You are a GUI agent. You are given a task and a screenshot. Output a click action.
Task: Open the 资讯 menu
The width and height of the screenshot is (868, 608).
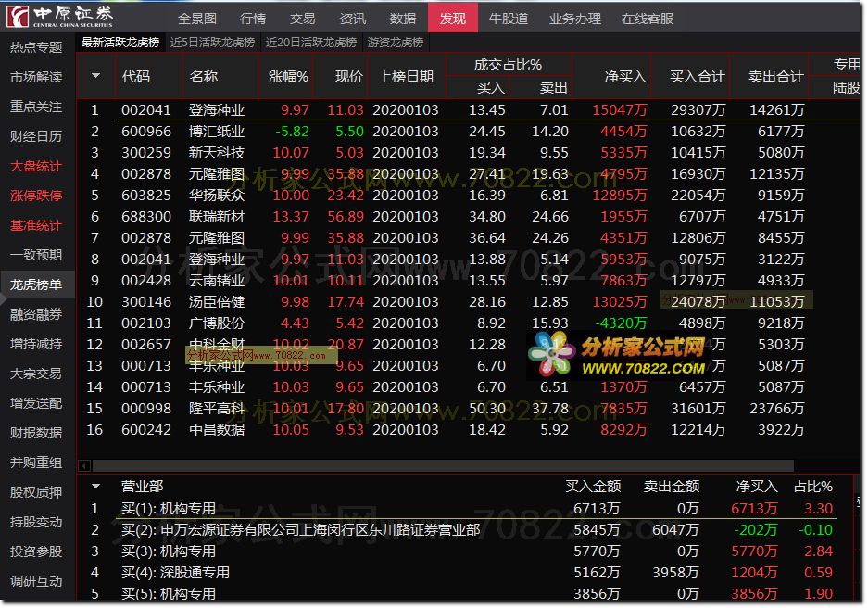pyautogui.click(x=353, y=19)
